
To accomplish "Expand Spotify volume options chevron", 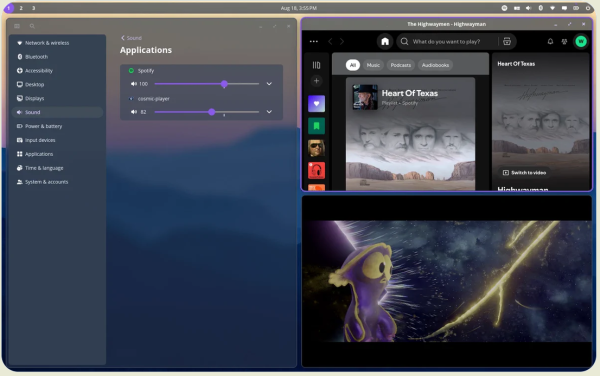I will [x=269, y=84].
